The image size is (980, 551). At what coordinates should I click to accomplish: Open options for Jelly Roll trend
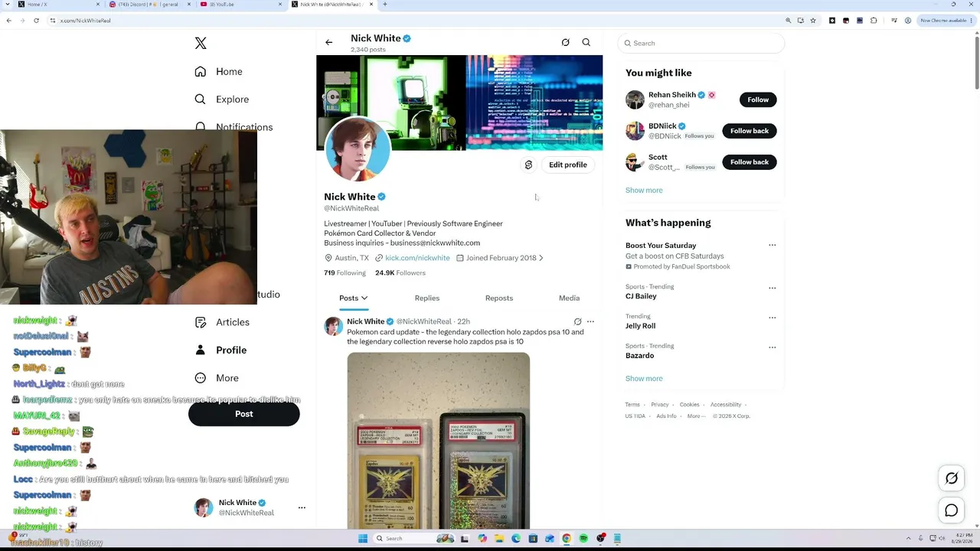tap(772, 318)
